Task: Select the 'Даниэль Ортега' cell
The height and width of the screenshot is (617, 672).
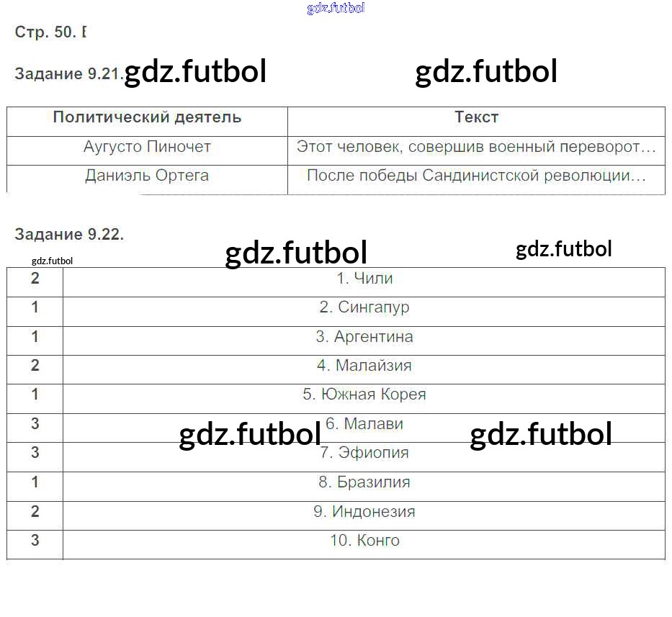Action: pos(147,176)
